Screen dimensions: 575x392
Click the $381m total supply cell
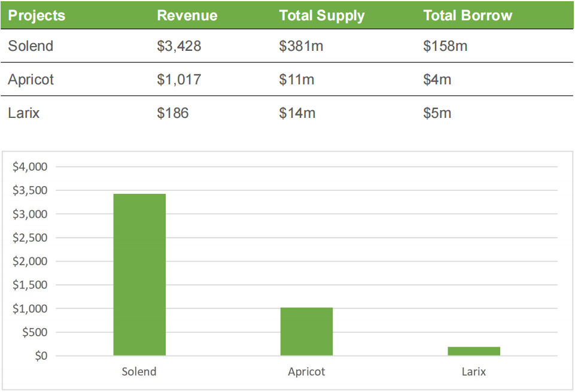[x=301, y=46]
